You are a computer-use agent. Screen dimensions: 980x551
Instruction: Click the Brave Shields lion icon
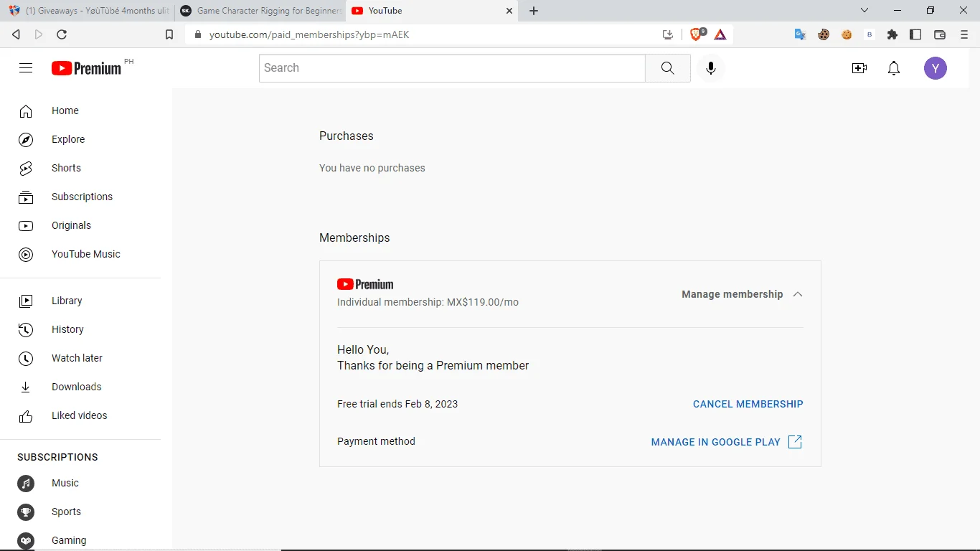pos(696,34)
